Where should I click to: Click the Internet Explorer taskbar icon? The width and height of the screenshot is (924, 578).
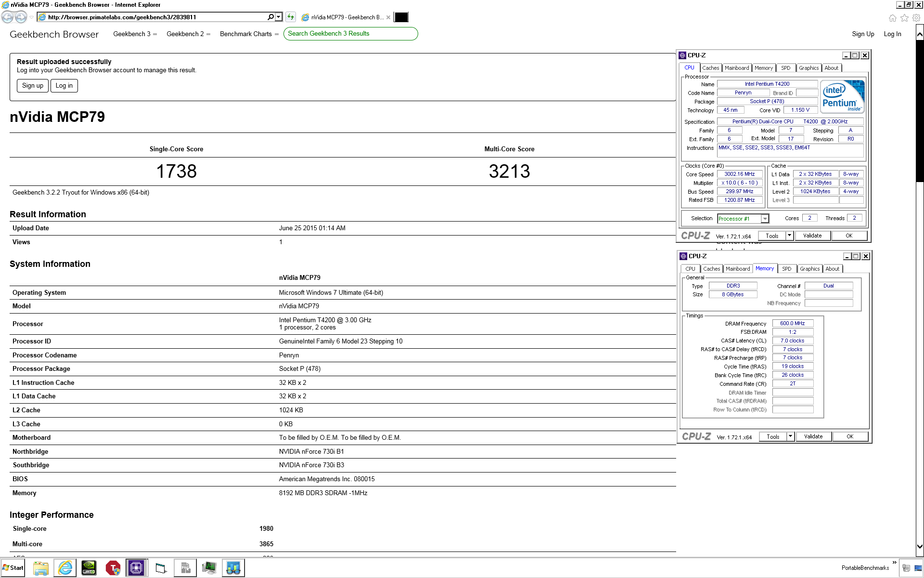65,568
